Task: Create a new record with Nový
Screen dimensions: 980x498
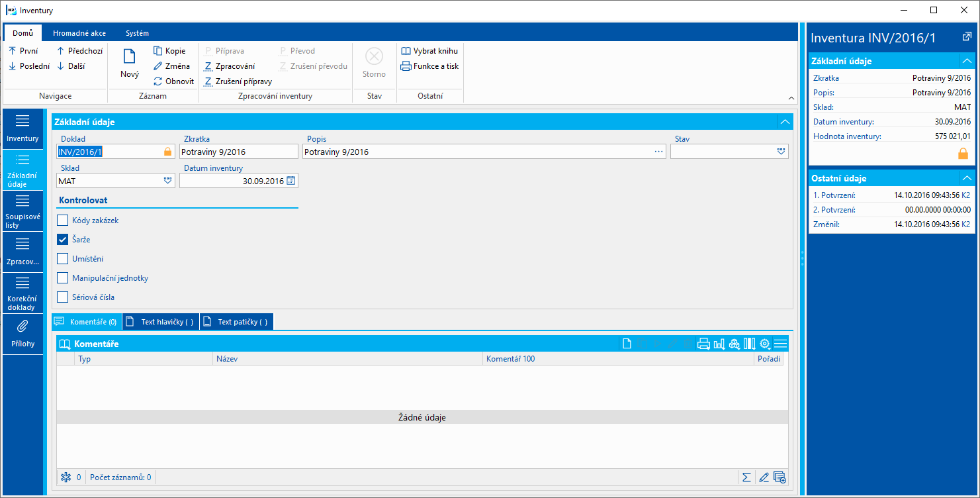Action: click(x=130, y=64)
